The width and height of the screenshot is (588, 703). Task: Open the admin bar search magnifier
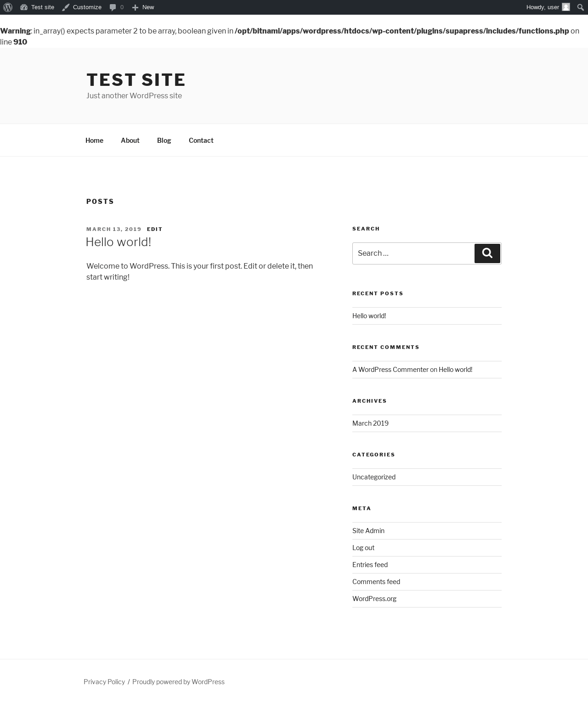click(581, 7)
